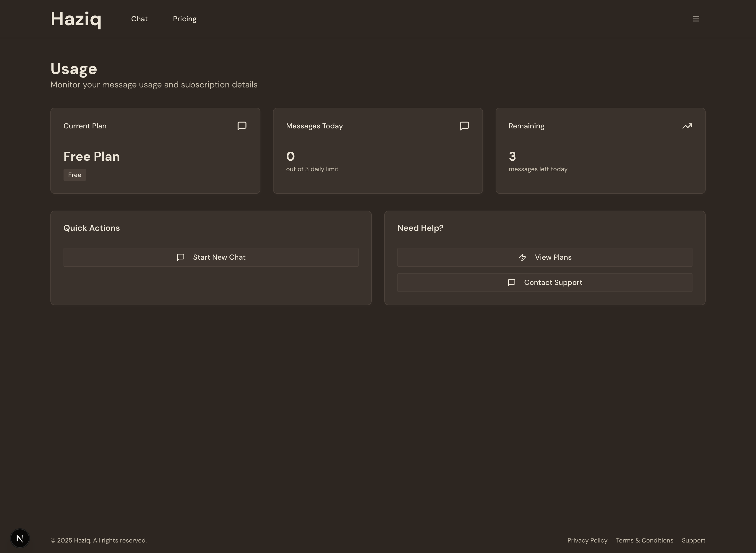Click message icon beside Contact Support
756x553 pixels.
click(511, 283)
